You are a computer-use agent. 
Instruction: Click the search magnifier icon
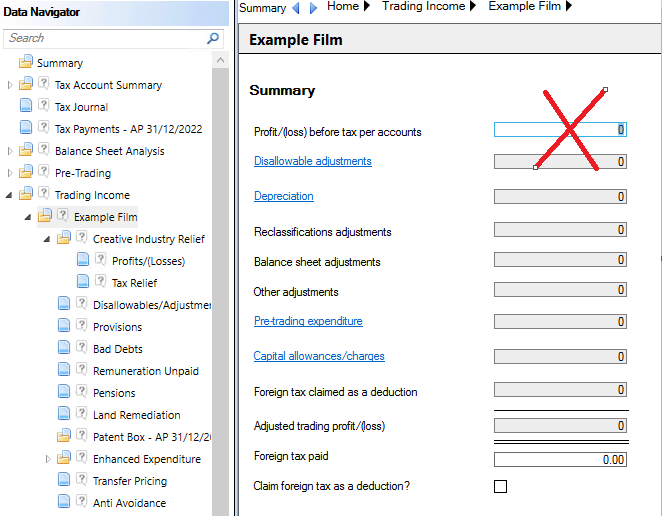[213, 38]
